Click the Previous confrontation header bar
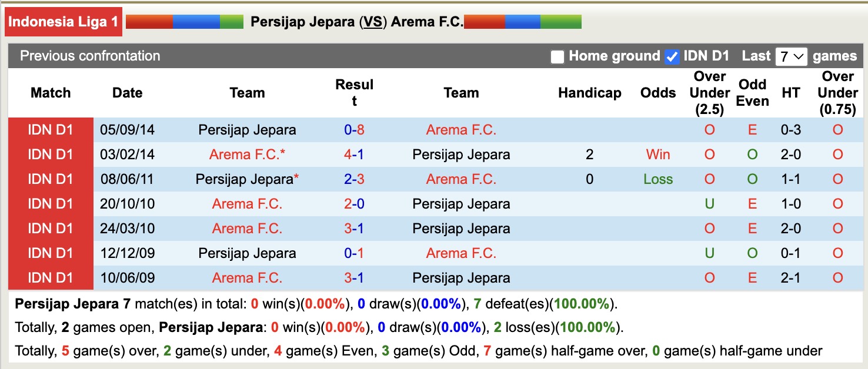Image resolution: width=868 pixels, height=369 pixels. [89, 56]
